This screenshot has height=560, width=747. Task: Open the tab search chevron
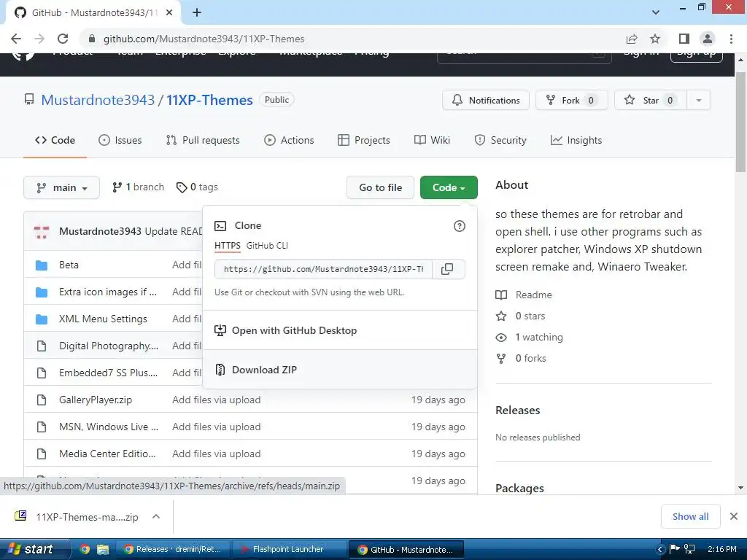point(656,12)
